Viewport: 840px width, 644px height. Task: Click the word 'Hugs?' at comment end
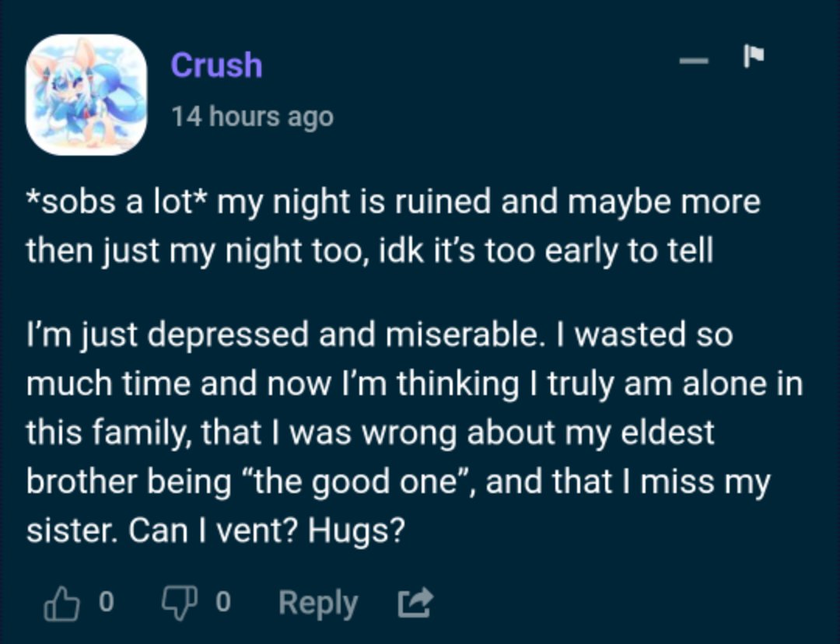tap(355, 531)
